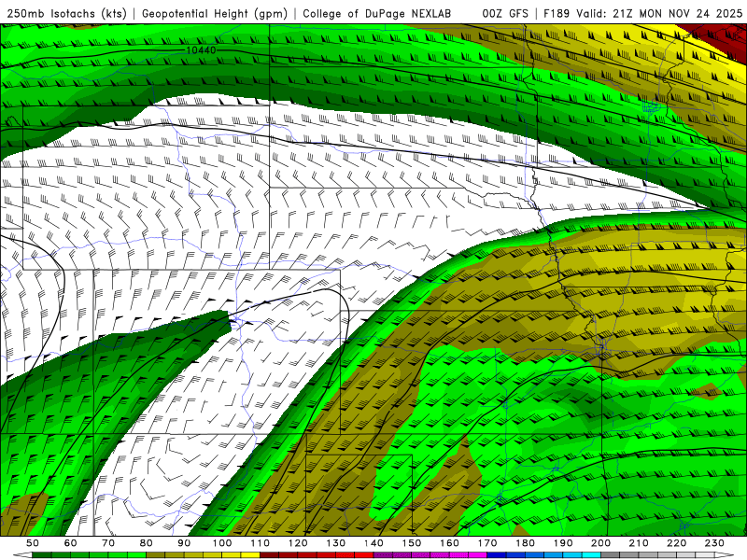
Task: Click the 190 value on the color scale
Action: tap(563, 543)
